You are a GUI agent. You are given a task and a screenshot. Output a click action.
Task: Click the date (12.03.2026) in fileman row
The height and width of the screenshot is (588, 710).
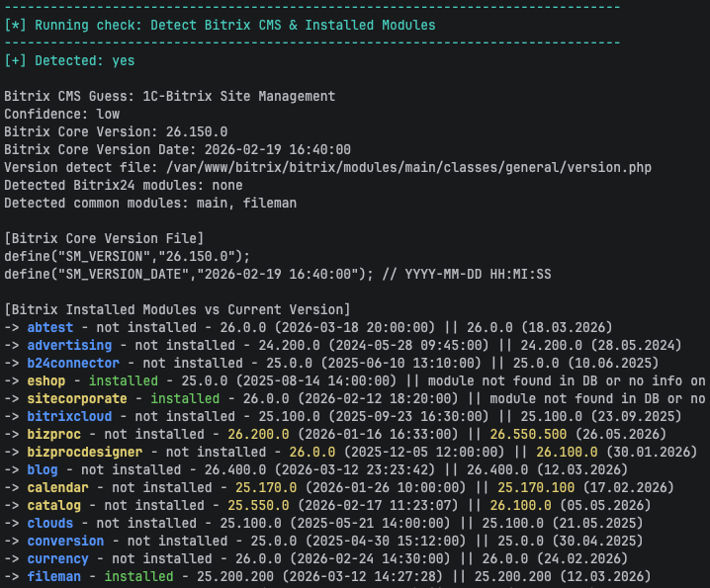605,576
